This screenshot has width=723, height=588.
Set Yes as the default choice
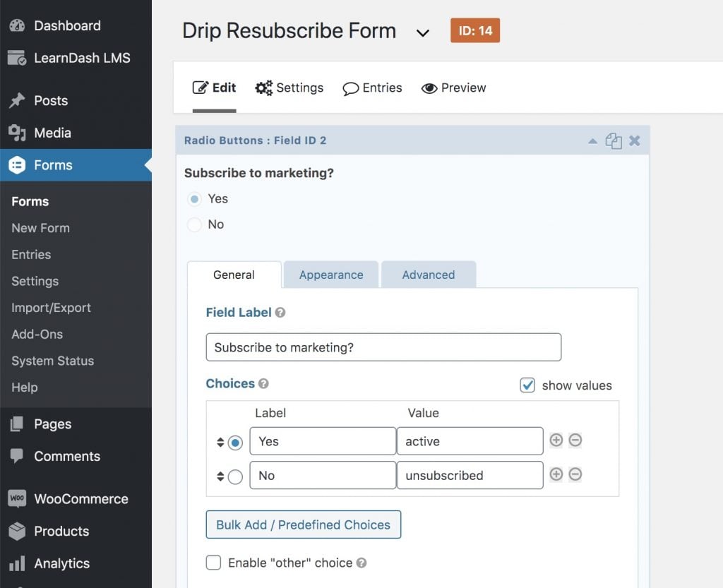[x=235, y=443]
